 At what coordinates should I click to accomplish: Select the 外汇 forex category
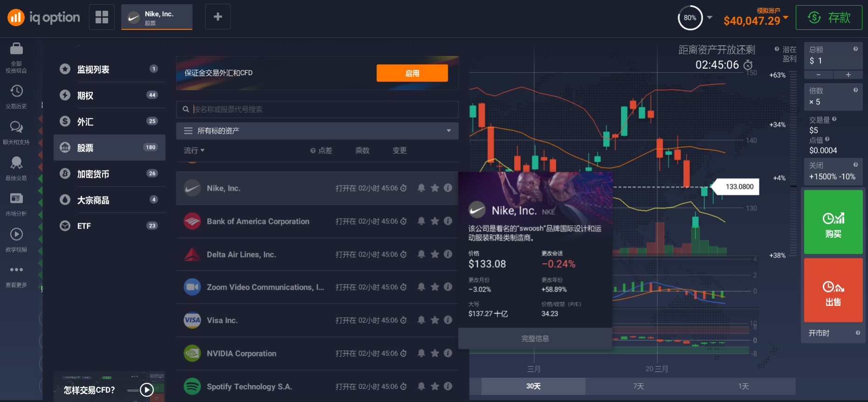pyautogui.click(x=109, y=122)
